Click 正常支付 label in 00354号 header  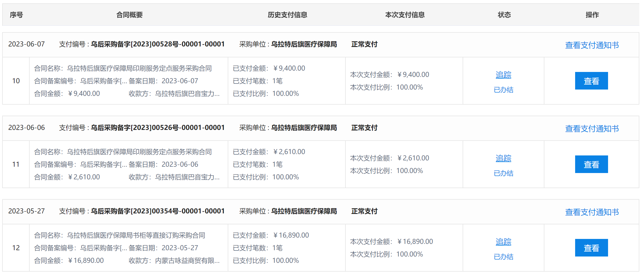(x=364, y=211)
